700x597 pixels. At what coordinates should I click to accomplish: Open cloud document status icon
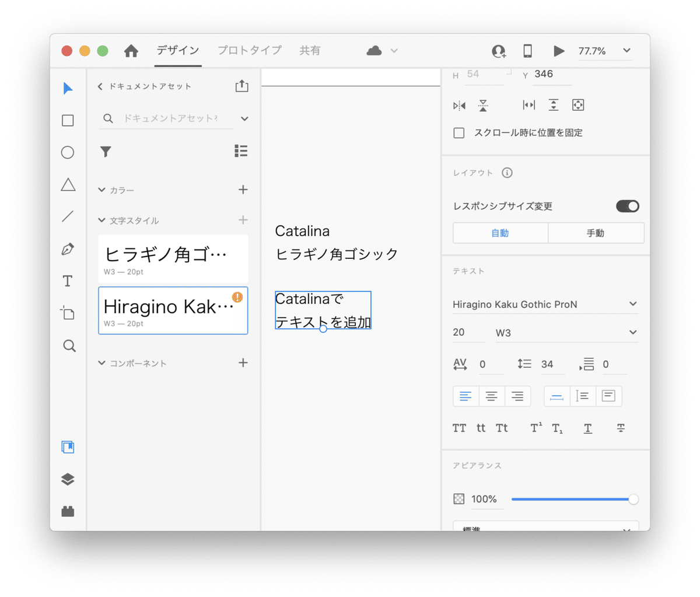pos(374,51)
